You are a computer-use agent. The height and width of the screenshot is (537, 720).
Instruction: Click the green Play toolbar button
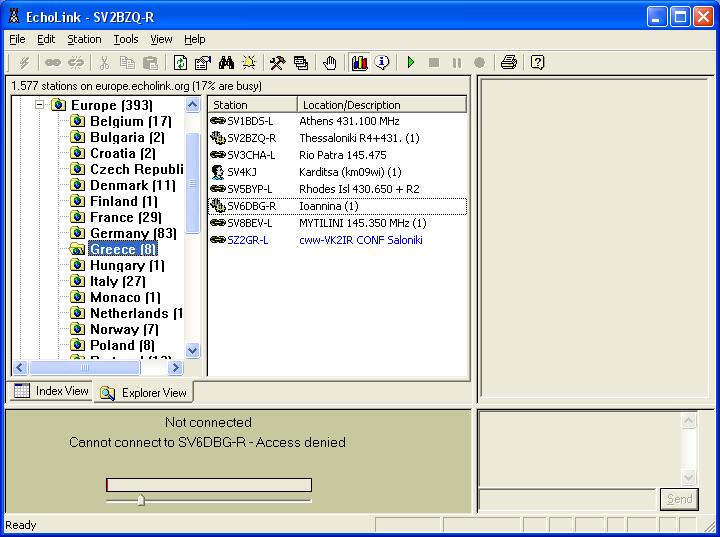pyautogui.click(x=411, y=62)
